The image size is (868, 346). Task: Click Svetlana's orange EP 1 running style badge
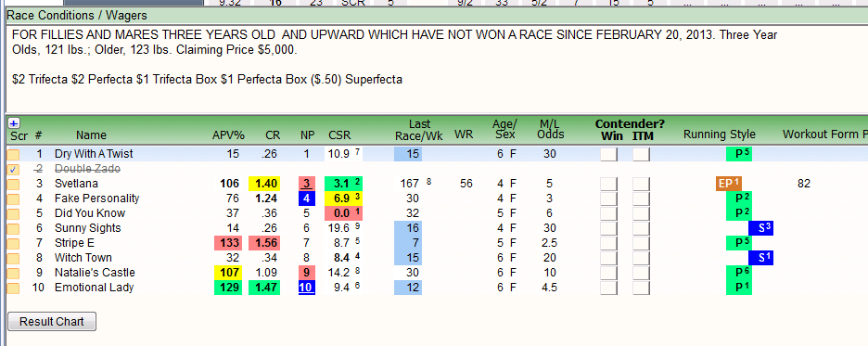coord(729,184)
